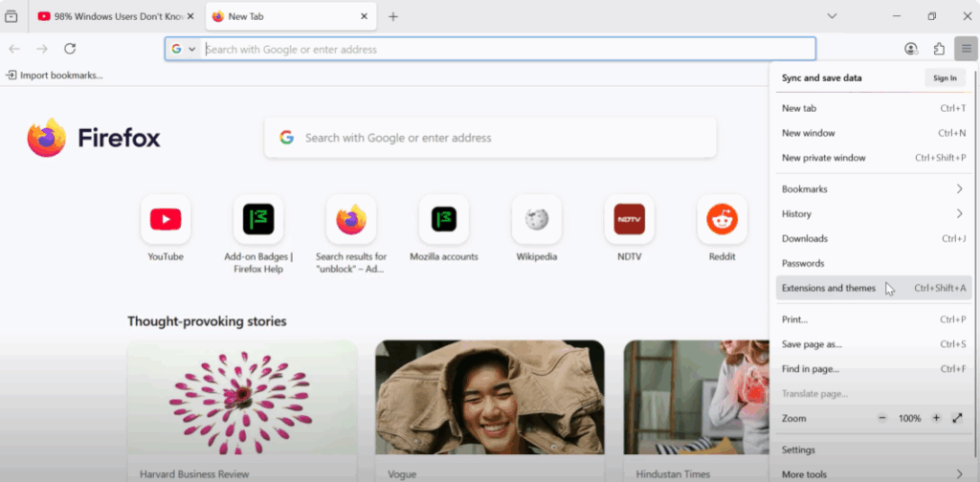Close the YouTube video tab
This screenshot has height=482, width=980.
pyautogui.click(x=190, y=16)
